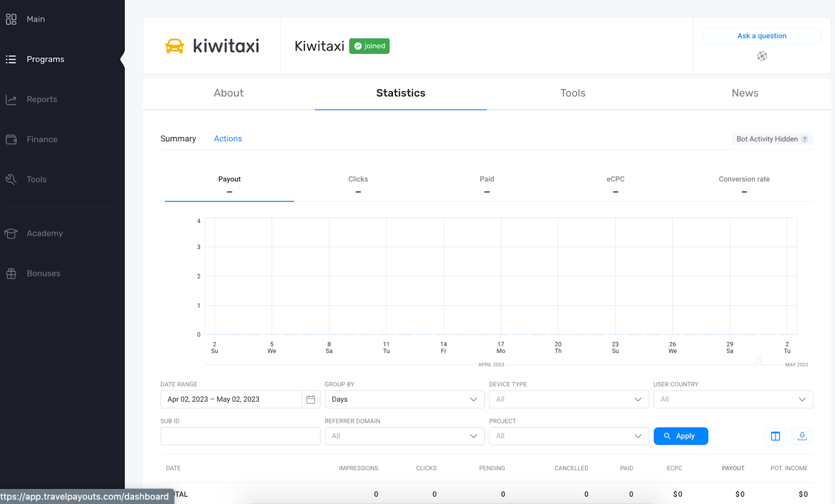The width and height of the screenshot is (835, 504).
Task: Open Bonuses in the sidebar
Action: coord(43,273)
